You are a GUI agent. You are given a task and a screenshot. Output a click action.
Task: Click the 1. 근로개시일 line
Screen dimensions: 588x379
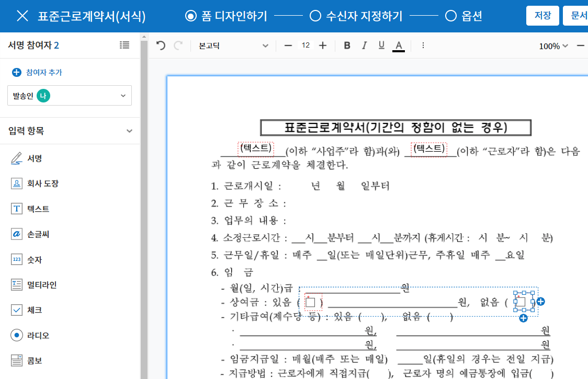[x=300, y=186]
